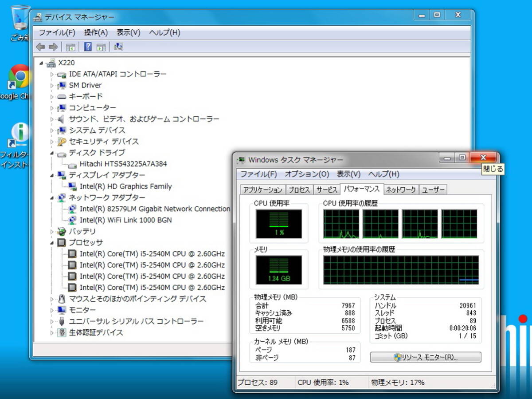The height and width of the screenshot is (399, 532).
Task: Select the Hitachi HTS543225A7A384 disk drive
Action: [x=123, y=164]
